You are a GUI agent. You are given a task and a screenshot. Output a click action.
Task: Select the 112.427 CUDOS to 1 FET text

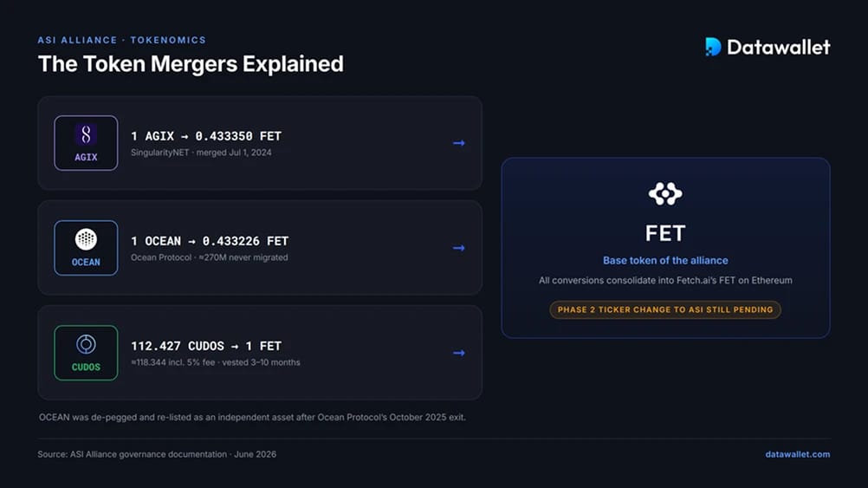[206, 346]
